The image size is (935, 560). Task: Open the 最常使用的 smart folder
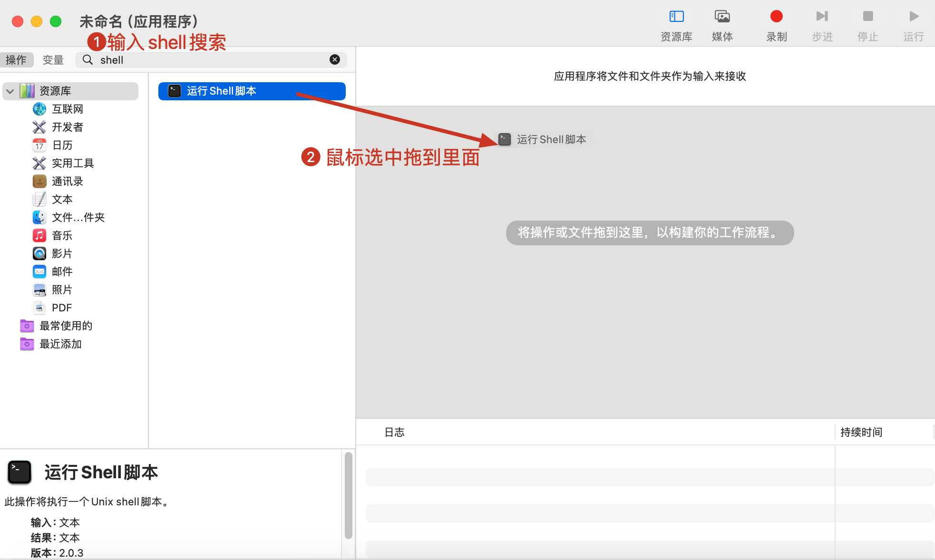tap(66, 326)
